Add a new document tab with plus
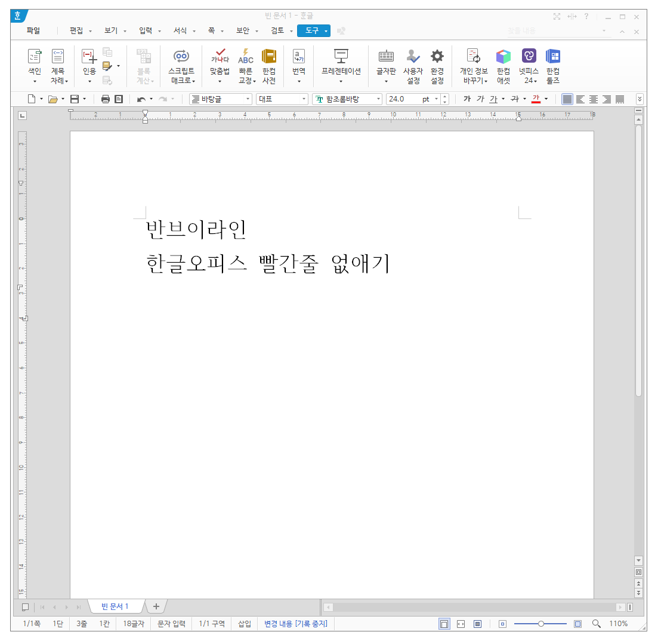This screenshot has width=661, height=644. (156, 606)
